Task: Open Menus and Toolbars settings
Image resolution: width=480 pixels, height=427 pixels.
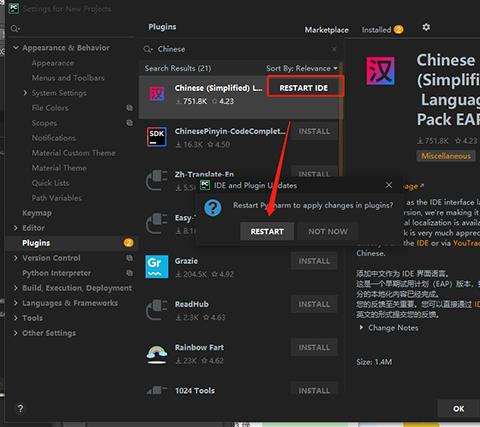Action: (68, 78)
